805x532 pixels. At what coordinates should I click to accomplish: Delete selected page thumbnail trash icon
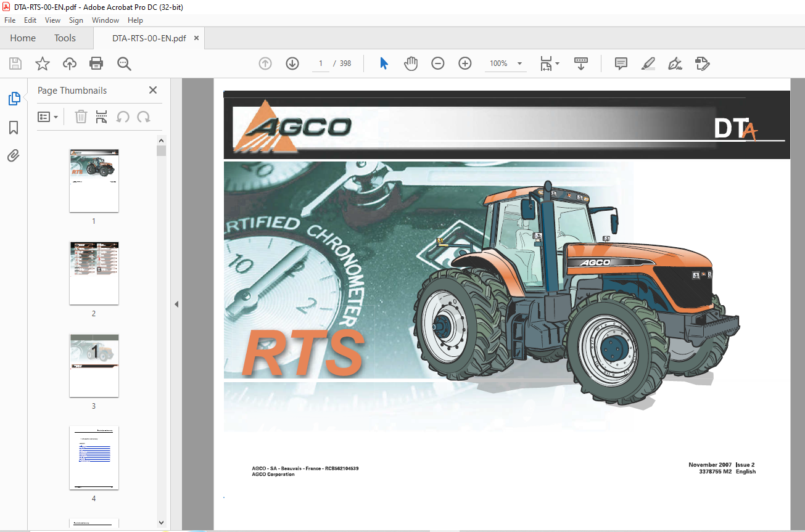(81, 117)
